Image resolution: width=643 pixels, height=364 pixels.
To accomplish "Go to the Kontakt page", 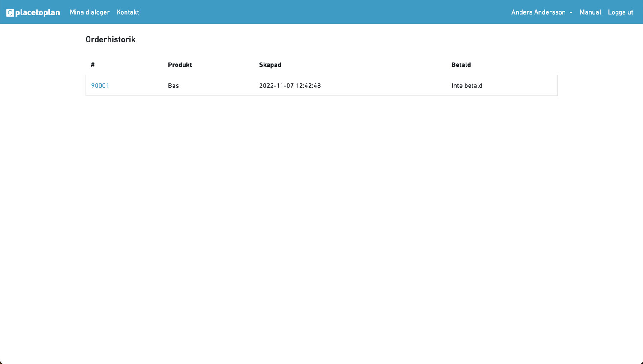I will tap(128, 12).
